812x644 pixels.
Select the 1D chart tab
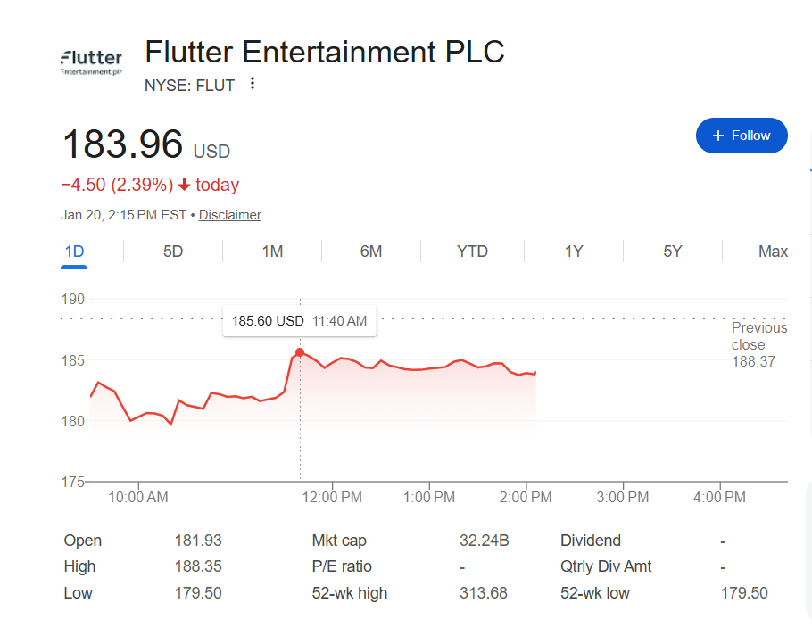click(74, 252)
